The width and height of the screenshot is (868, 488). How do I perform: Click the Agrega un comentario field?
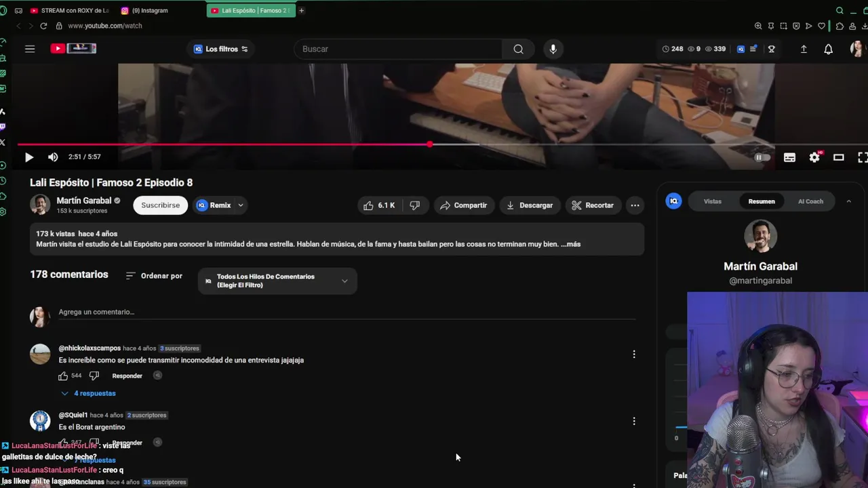[347, 312]
